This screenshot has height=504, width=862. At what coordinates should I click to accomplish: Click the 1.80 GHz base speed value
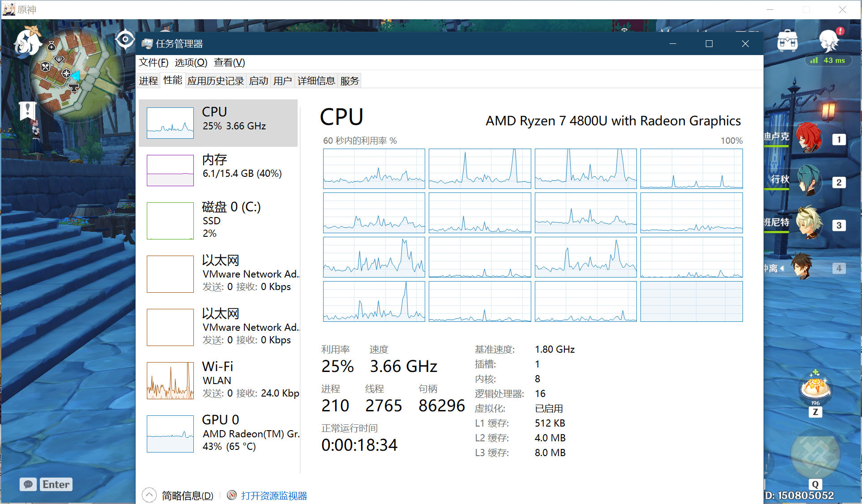pos(555,349)
